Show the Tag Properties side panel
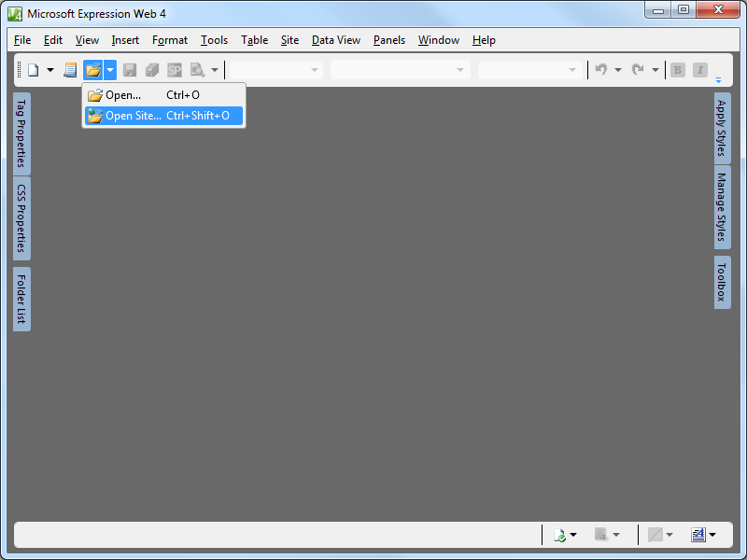 tap(21, 133)
